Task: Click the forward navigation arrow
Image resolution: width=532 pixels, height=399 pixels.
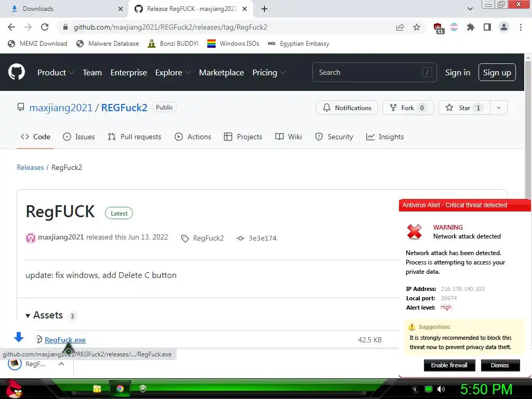Action: pos(28,27)
